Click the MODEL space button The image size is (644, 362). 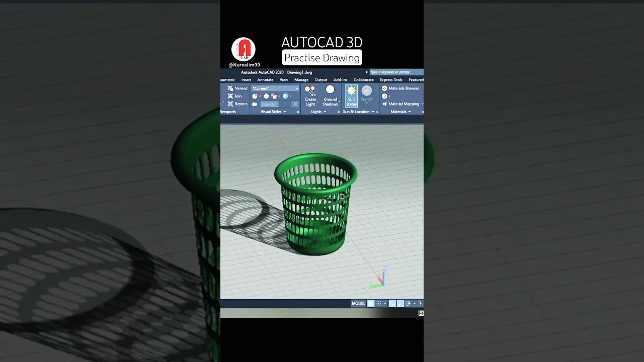coord(358,303)
